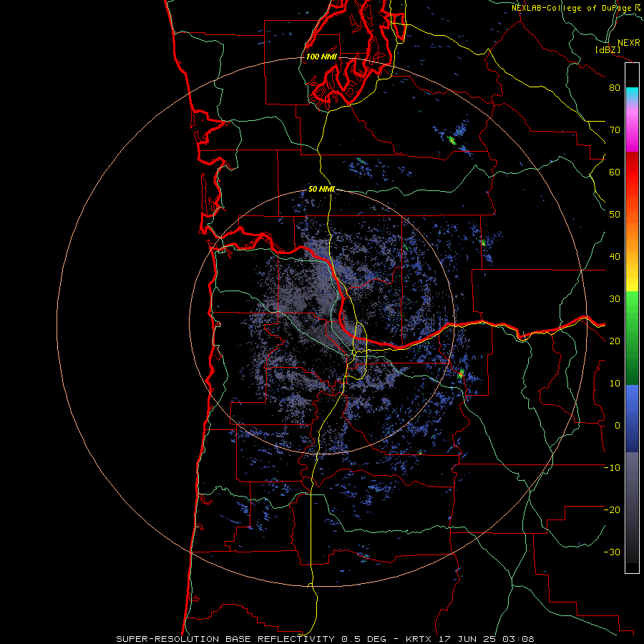
Task: Click the blue band of the color scale
Action: tap(632, 418)
